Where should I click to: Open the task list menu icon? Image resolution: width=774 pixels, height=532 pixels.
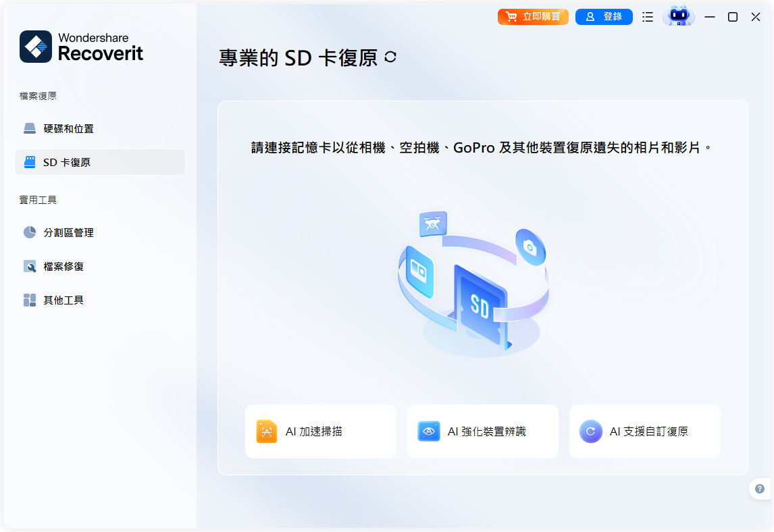[x=647, y=16]
